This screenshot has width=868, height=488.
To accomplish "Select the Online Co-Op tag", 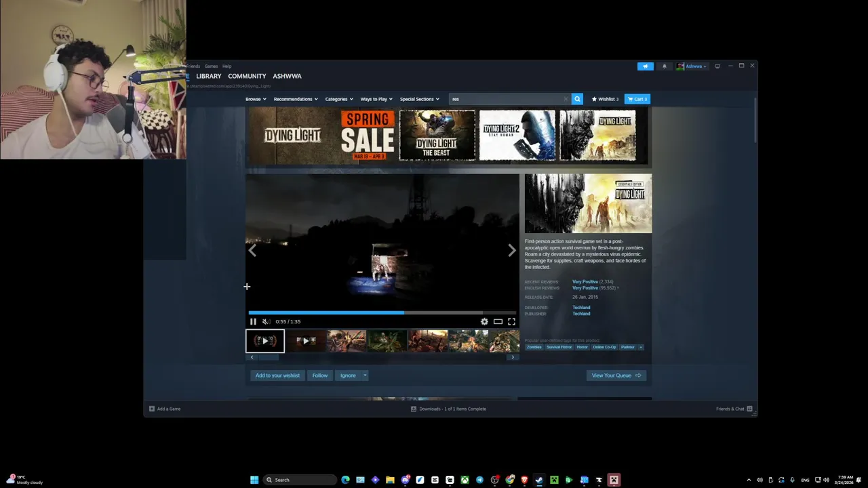I will [604, 347].
